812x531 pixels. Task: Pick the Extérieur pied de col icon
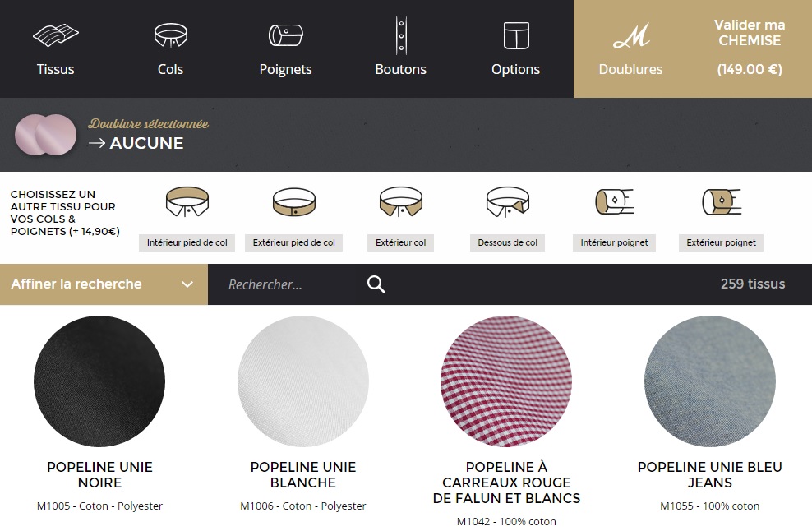294,202
